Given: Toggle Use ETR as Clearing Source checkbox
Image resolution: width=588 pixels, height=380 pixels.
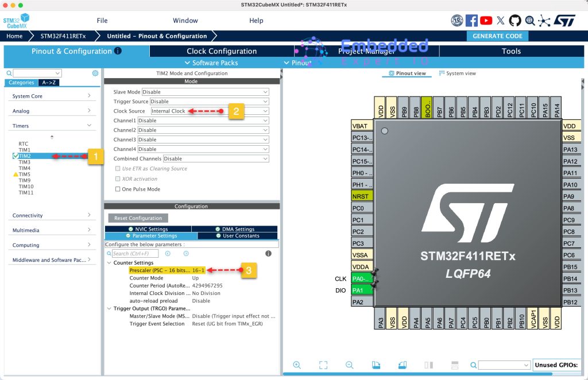Looking at the screenshot, I should [x=118, y=169].
